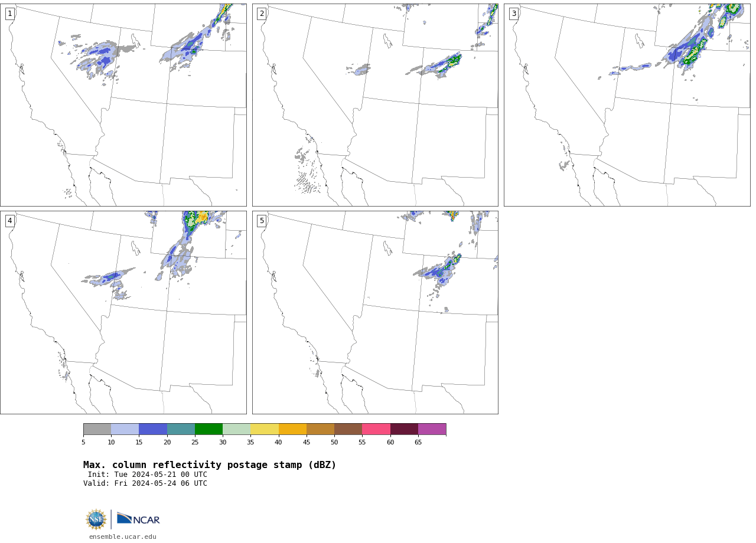The height and width of the screenshot is (543, 756).
Task: Click the NSF logo icon
Action: click(x=96, y=519)
